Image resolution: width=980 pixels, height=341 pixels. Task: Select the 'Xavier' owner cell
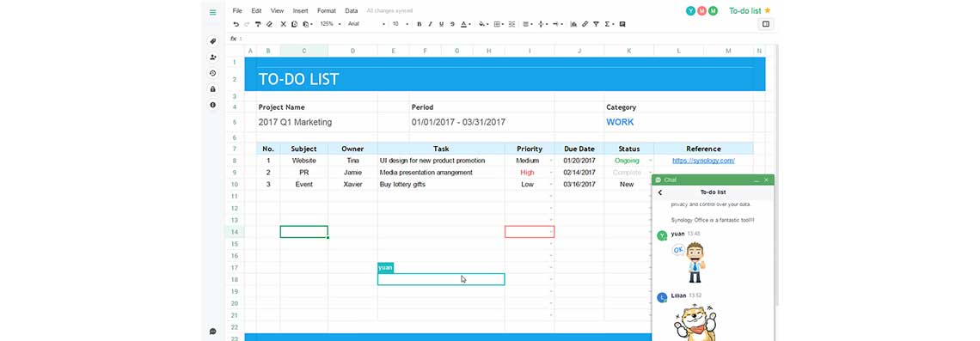(352, 184)
